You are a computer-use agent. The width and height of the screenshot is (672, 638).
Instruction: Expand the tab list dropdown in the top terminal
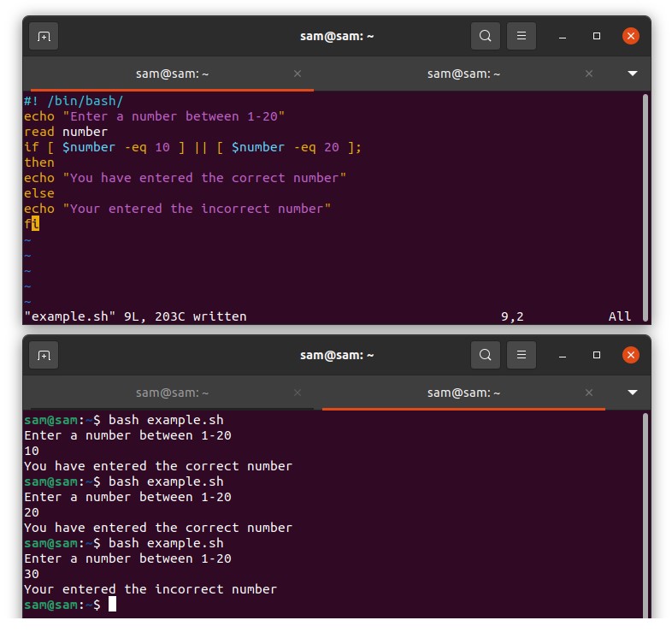(632, 74)
